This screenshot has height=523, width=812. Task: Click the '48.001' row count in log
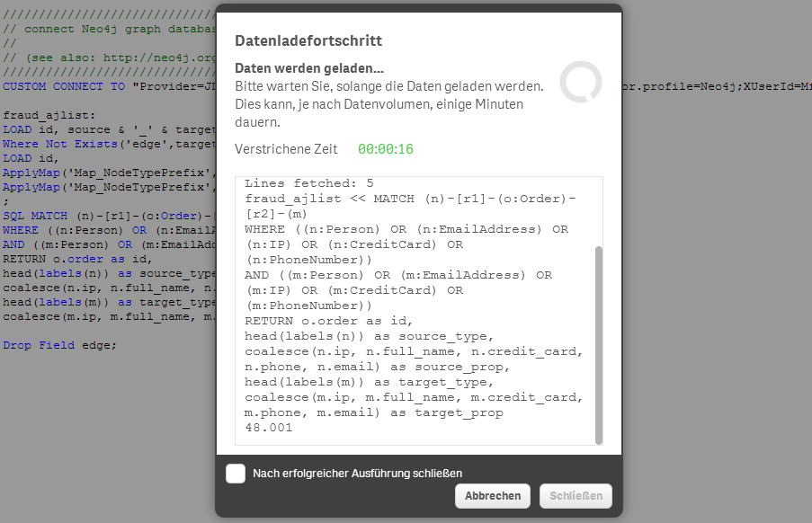268,428
